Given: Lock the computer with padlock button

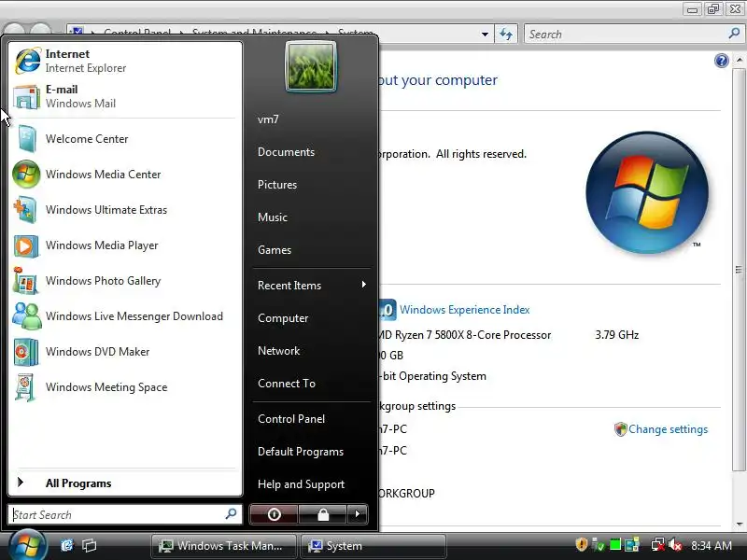Looking at the screenshot, I should [323, 514].
